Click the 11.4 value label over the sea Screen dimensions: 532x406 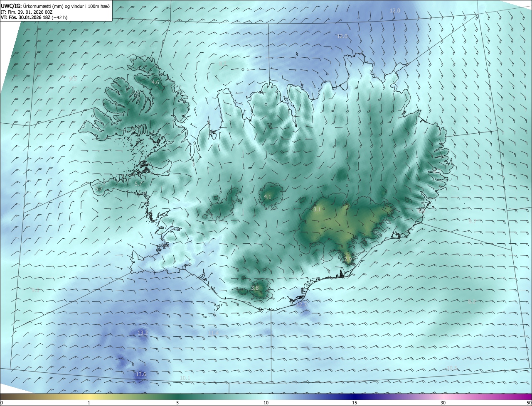[x=213, y=333]
